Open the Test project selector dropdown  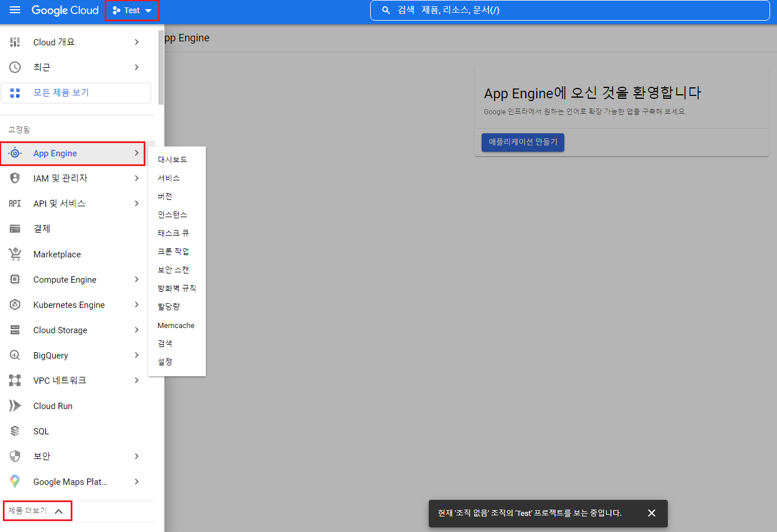coord(132,10)
